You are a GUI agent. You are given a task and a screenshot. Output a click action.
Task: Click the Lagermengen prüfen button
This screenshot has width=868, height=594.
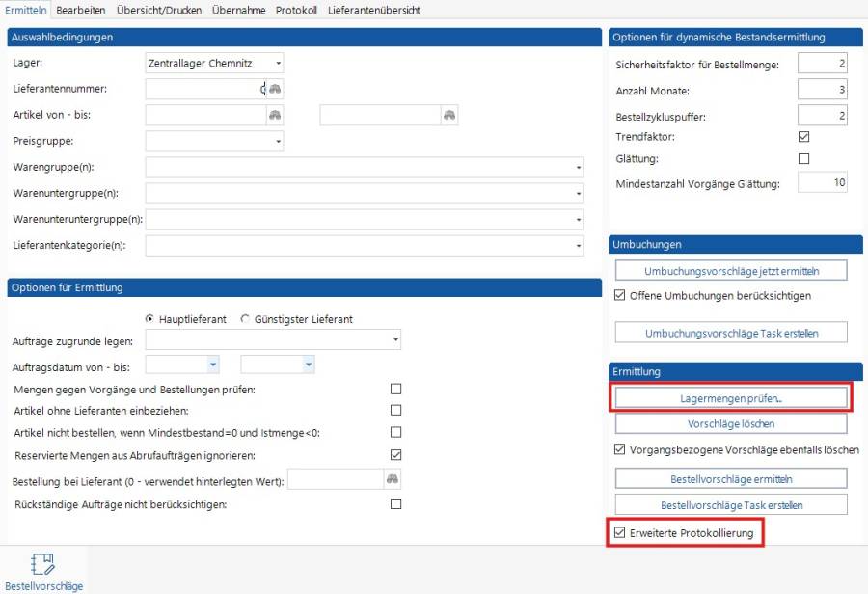tap(731, 397)
